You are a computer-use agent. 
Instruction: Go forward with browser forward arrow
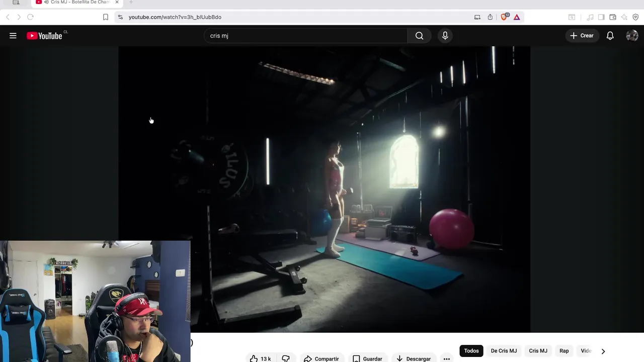19,17
